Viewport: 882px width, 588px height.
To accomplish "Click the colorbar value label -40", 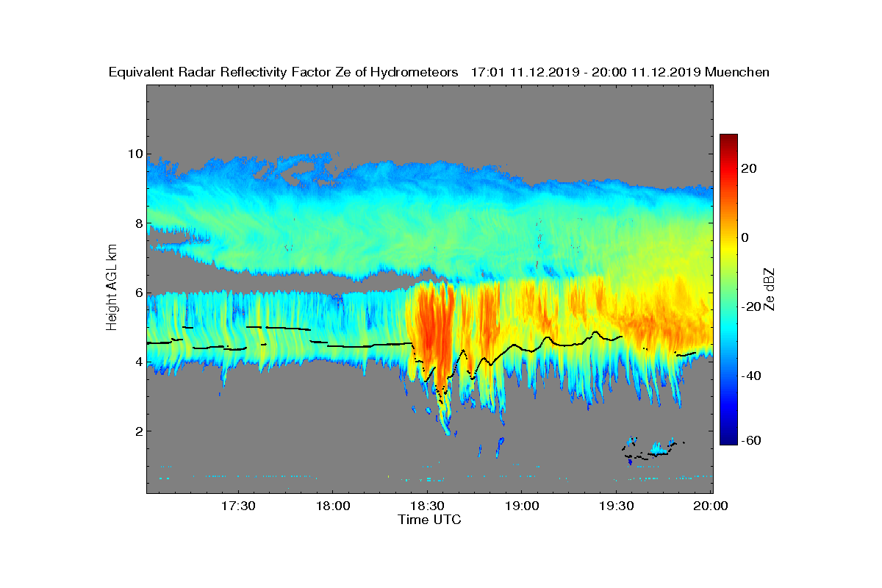I will click(x=750, y=376).
